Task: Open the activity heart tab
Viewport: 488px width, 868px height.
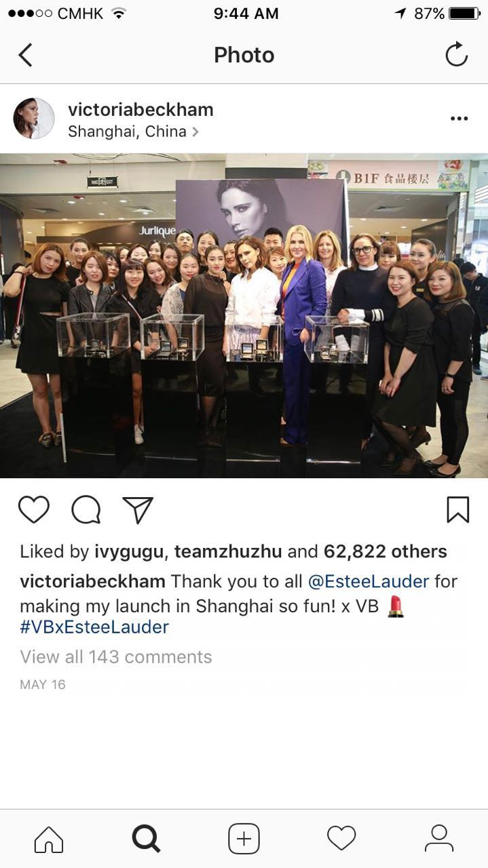Action: click(341, 839)
